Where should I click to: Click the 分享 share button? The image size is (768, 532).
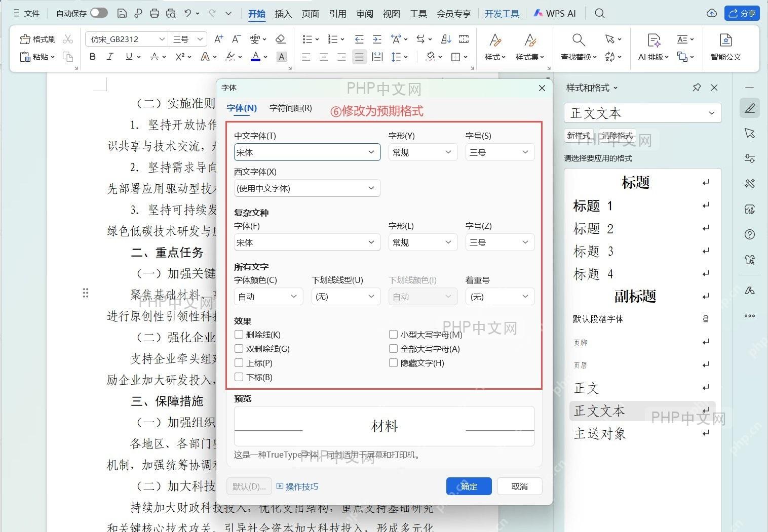[742, 13]
